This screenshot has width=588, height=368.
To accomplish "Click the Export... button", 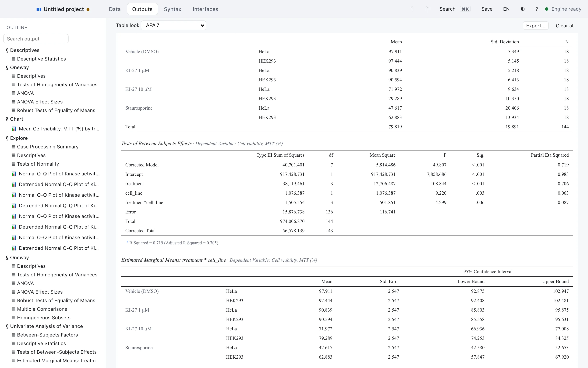I will point(536,26).
